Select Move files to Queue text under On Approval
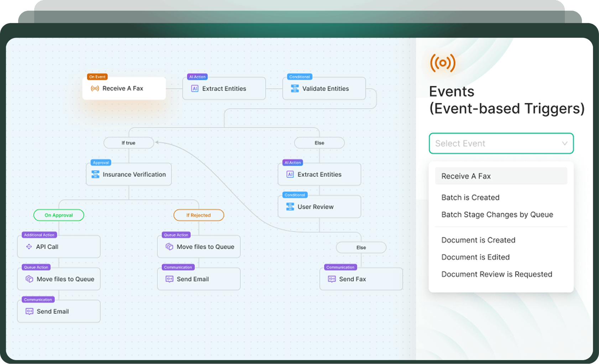 66,279
